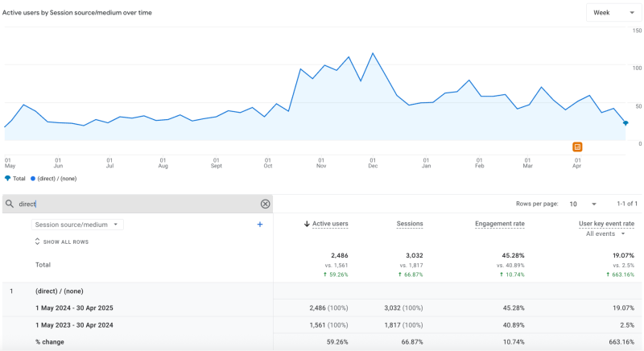Click the 1,817 (100%) sessions cell
This screenshot has height=351, width=644.
(x=404, y=325)
